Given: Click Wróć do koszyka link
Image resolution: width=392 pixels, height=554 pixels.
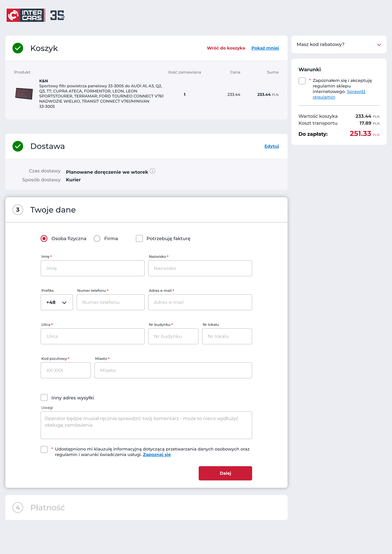Looking at the screenshot, I should 226,48.
